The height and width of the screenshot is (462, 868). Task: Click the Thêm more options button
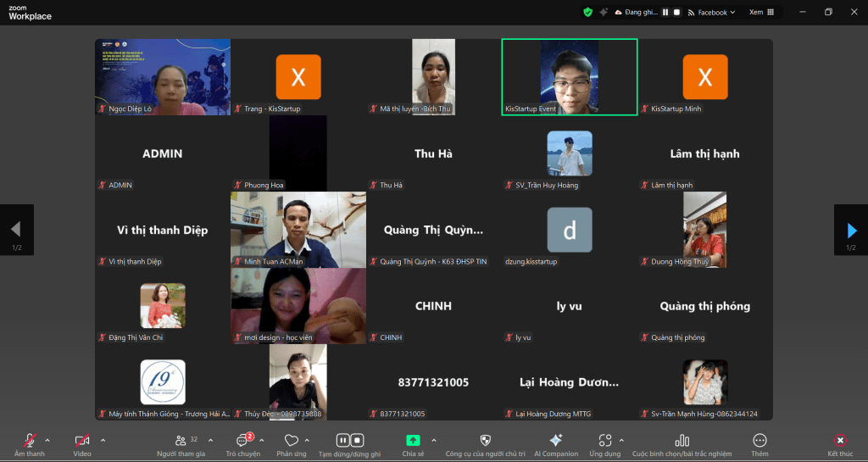tap(759, 441)
